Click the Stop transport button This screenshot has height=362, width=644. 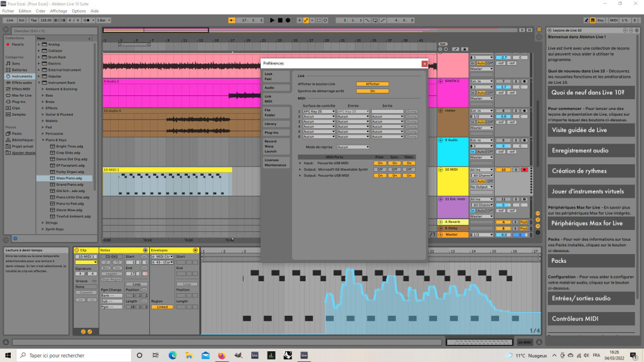(x=280, y=20)
